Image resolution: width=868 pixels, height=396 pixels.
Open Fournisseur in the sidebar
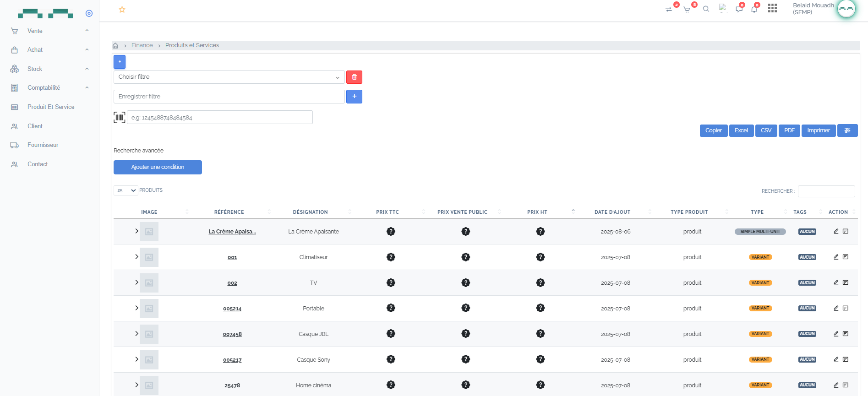43,145
